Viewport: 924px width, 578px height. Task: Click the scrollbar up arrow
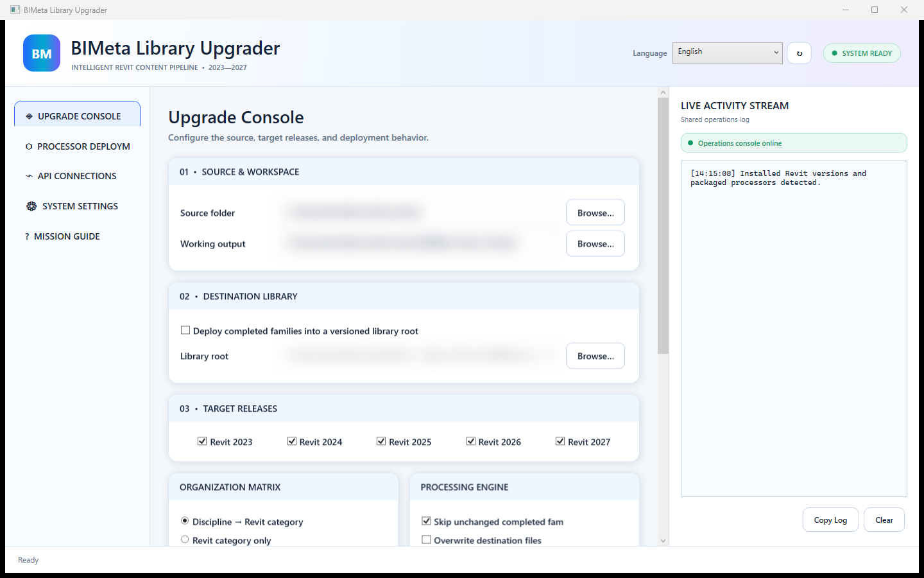click(663, 92)
